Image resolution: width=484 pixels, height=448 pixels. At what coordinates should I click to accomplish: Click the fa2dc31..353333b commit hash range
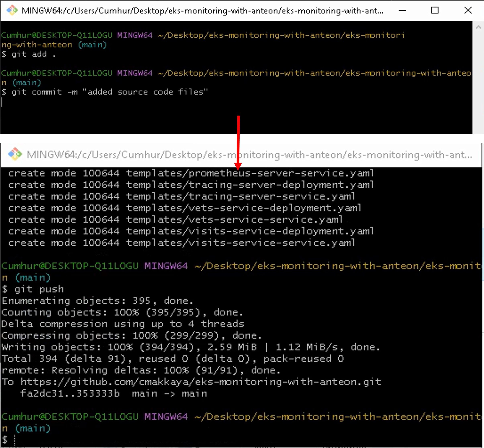tap(70, 393)
